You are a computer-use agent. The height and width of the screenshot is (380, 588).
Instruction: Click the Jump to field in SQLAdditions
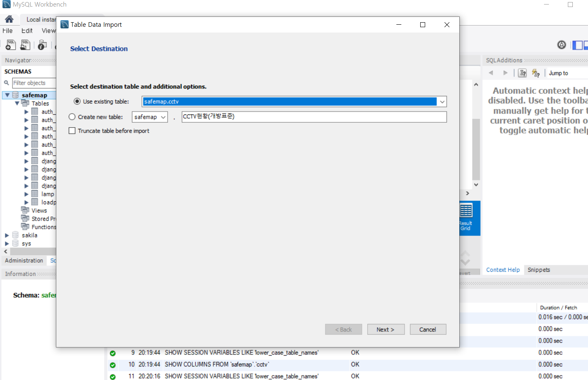[567, 73]
